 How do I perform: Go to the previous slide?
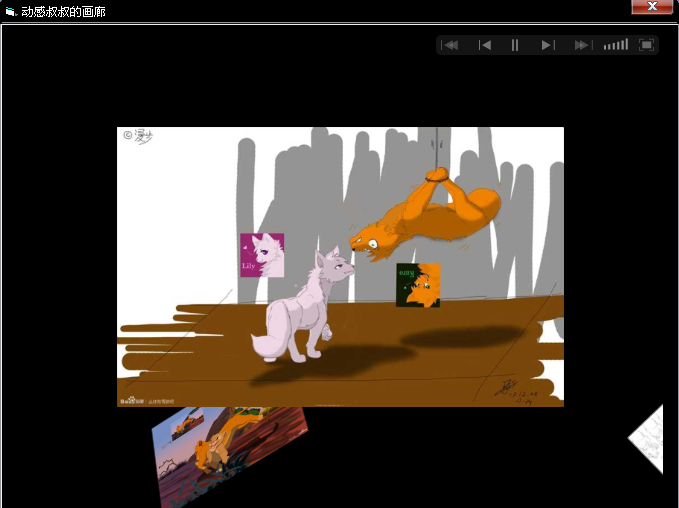click(485, 45)
